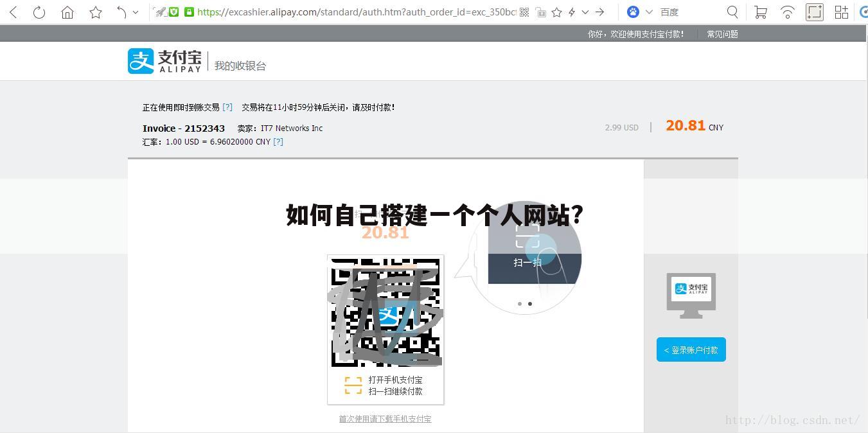Click the [?] help next to 即时到账交易
Screen dimensions: 868x433
pos(227,107)
